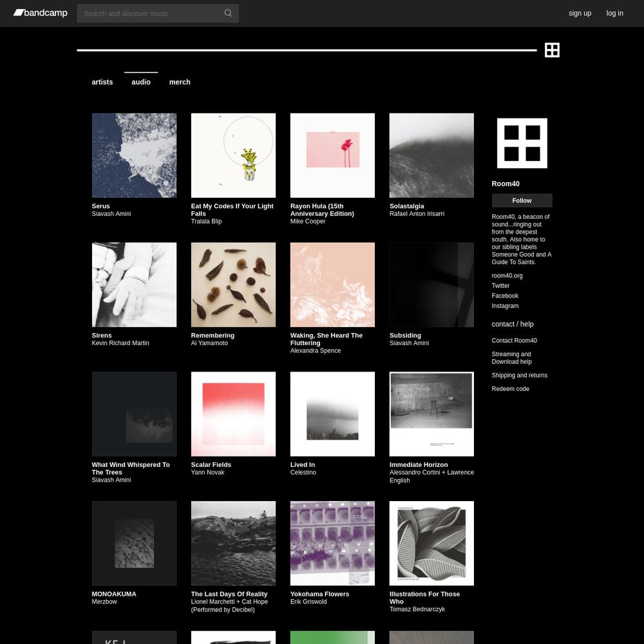Image resolution: width=644 pixels, height=644 pixels.
Task: Click artist name Merzbow
Action: [104, 601]
